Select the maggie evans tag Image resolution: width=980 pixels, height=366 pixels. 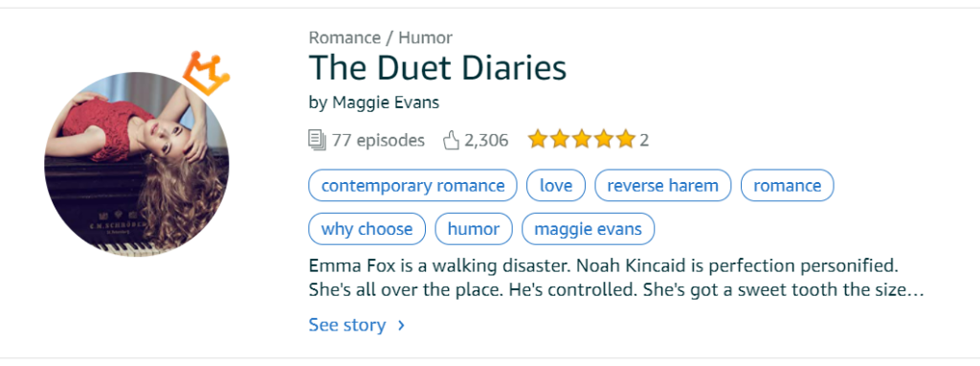pyautogui.click(x=589, y=229)
